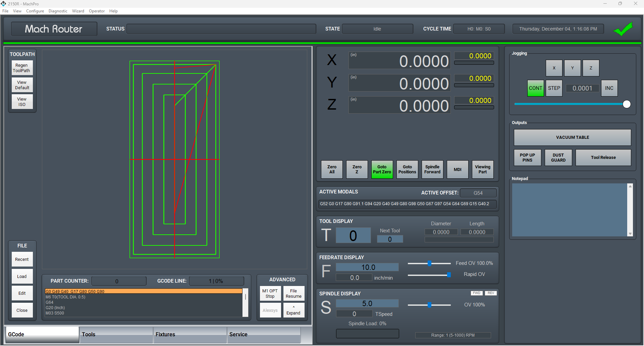Open the Wizard menu

pos(78,11)
